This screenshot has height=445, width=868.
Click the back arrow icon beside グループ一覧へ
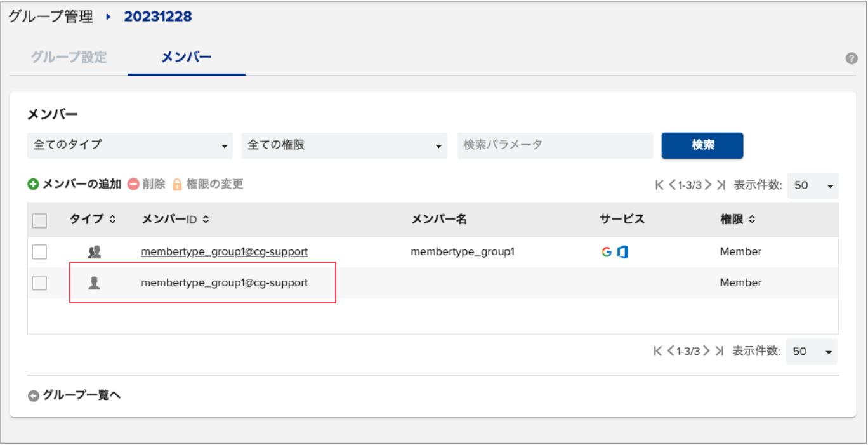point(34,395)
